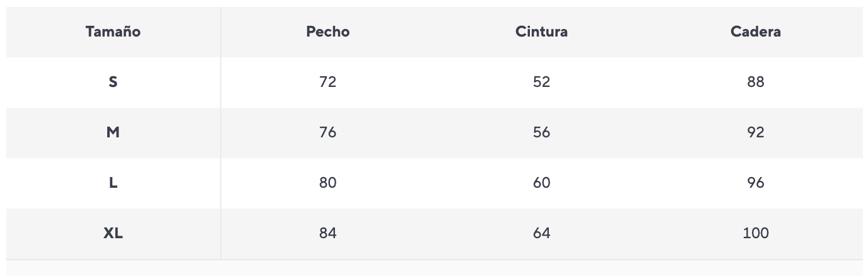
Task: Select Cintura value 60 for size L
Action: pyautogui.click(x=541, y=183)
